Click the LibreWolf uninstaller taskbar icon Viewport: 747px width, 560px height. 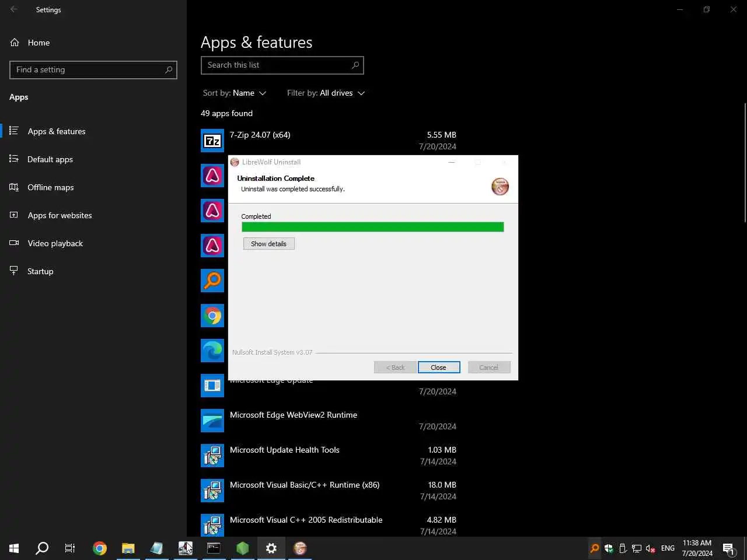click(x=299, y=548)
